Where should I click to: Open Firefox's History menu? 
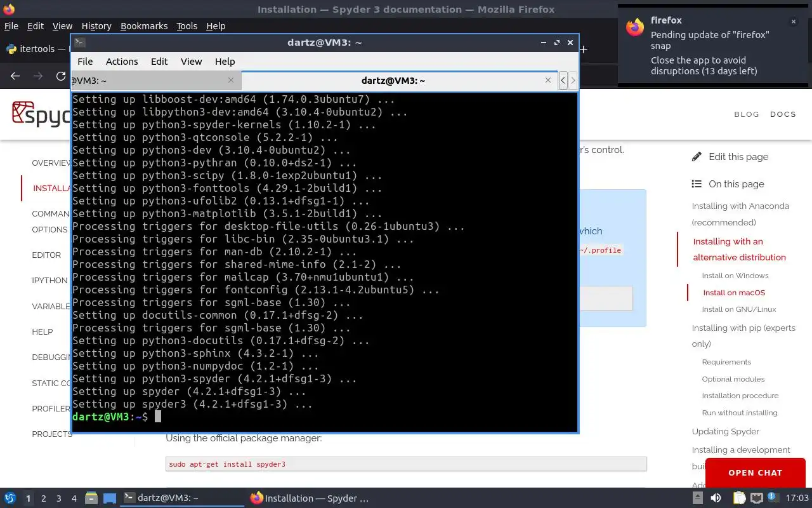[x=96, y=26]
